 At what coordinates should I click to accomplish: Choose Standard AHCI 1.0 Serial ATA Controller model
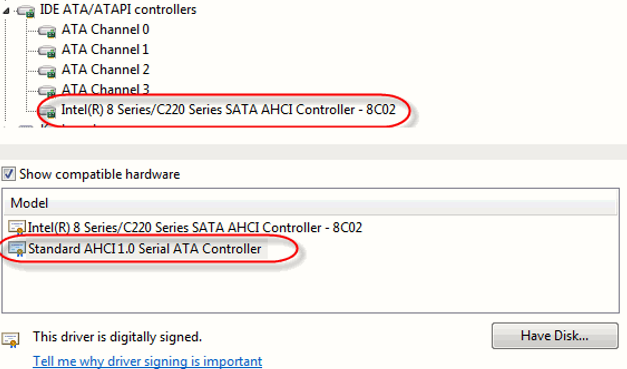[x=144, y=249]
